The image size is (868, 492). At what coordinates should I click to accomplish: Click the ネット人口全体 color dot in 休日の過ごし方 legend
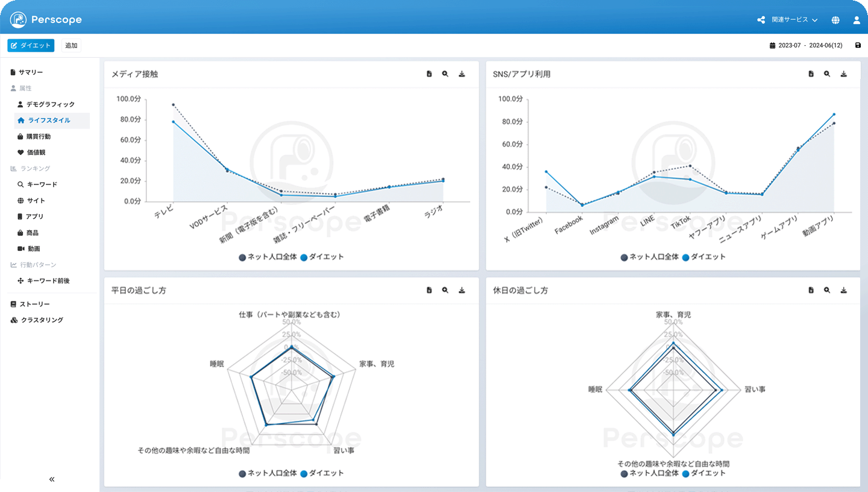tap(624, 473)
